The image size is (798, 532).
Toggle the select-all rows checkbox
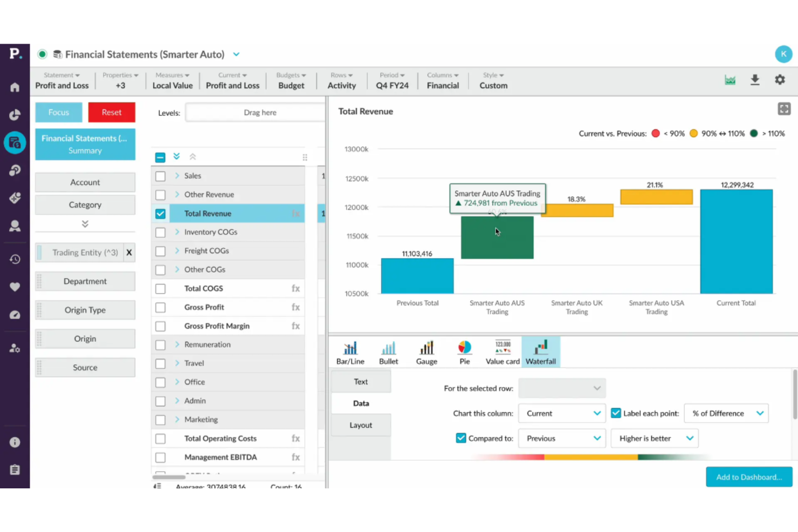(160, 157)
